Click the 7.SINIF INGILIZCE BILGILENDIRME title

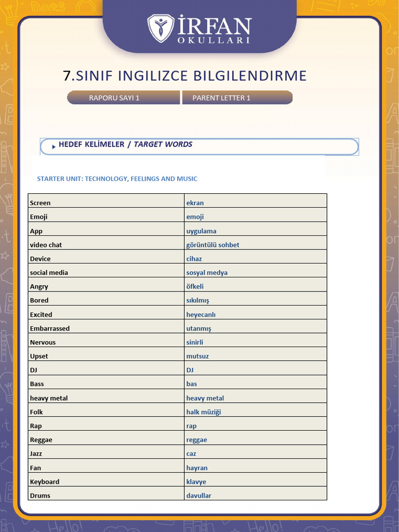click(185, 76)
